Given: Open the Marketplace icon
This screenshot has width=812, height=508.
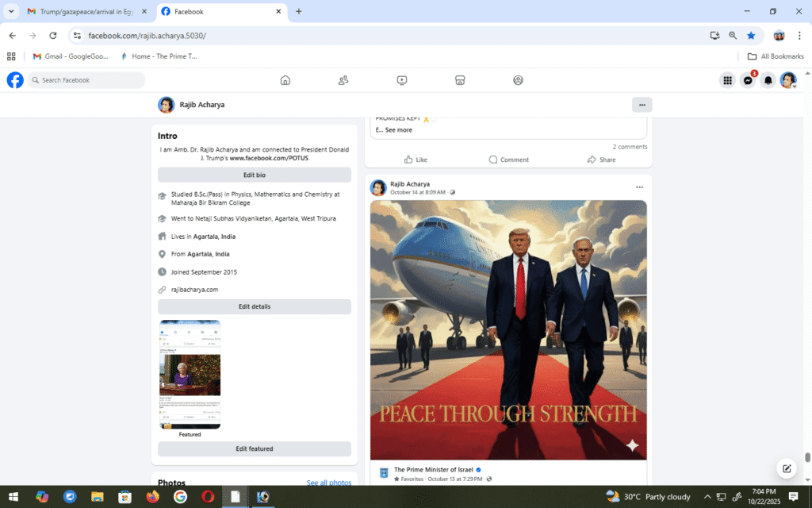Looking at the screenshot, I should click(459, 80).
